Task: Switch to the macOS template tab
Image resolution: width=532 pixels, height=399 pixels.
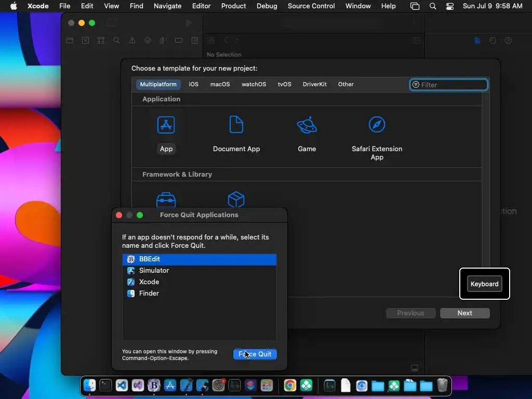Action: pyautogui.click(x=220, y=84)
